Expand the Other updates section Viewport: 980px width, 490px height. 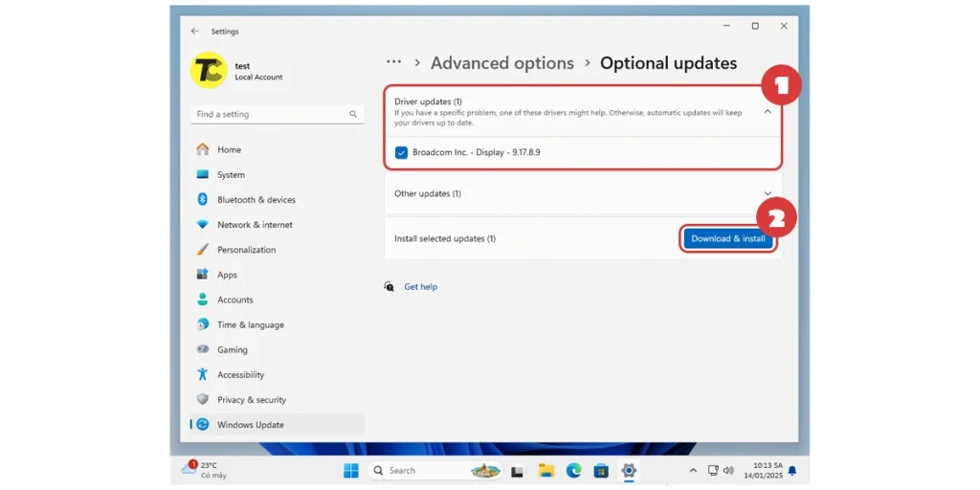point(768,193)
